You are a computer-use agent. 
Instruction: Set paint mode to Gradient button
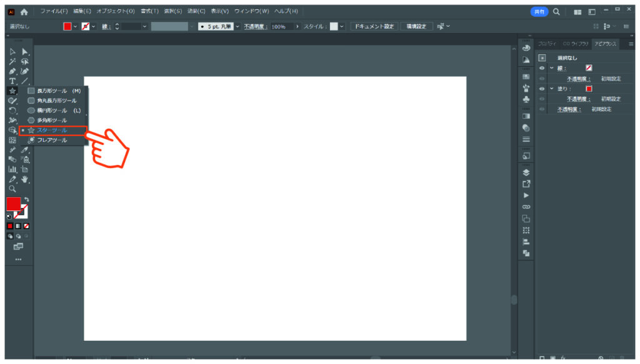[x=18, y=226]
